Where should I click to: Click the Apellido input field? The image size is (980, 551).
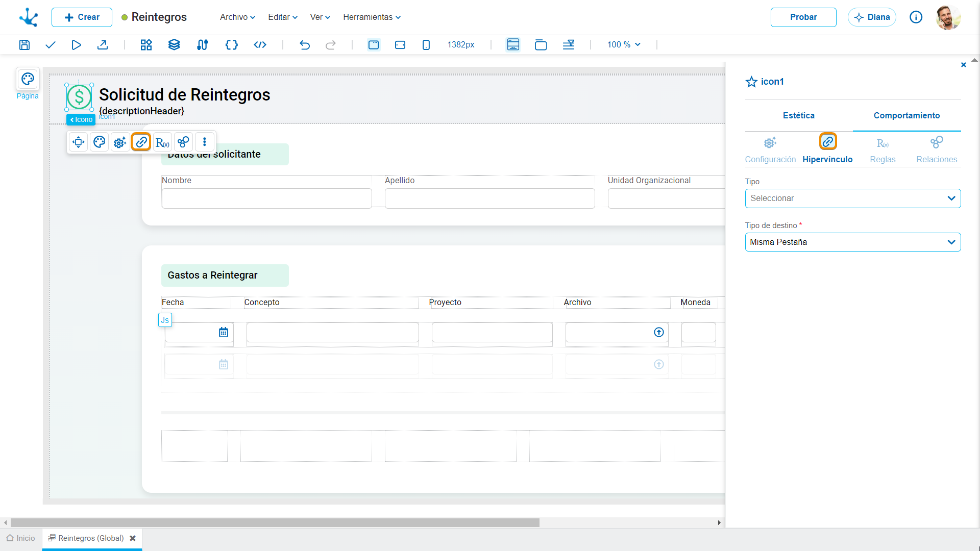pos(489,198)
